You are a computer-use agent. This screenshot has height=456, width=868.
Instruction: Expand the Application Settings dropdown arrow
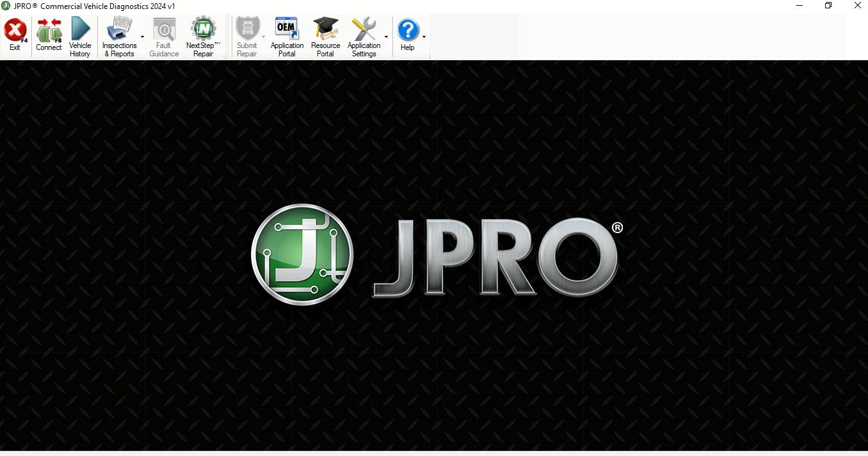point(386,37)
